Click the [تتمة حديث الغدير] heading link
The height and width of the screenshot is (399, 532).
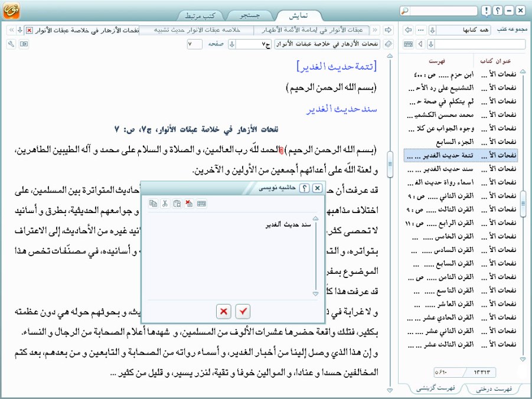[x=337, y=66]
